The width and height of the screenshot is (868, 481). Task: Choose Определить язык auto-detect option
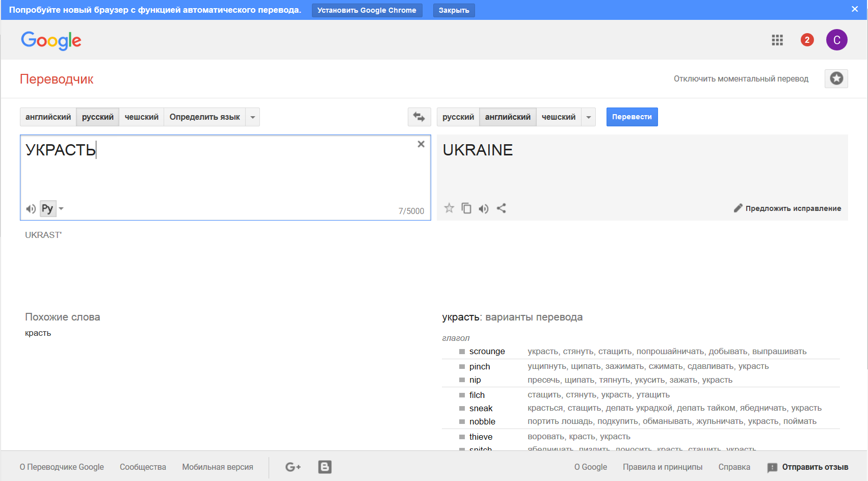pos(205,117)
